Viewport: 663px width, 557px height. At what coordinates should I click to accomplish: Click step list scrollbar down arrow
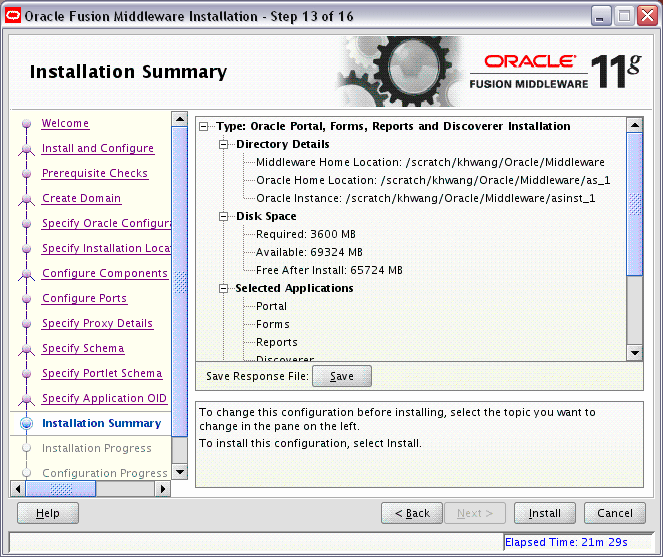point(180,472)
